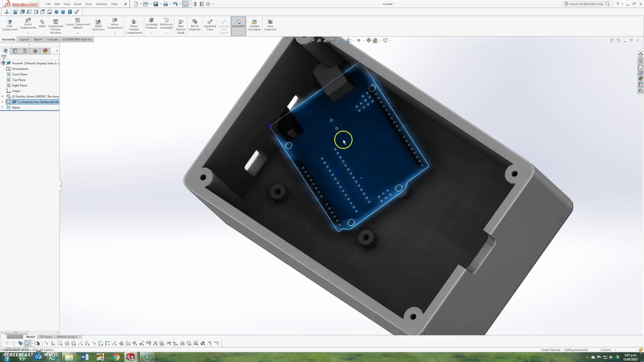Open the Edit menu
The image size is (644, 362).
tap(57, 4)
